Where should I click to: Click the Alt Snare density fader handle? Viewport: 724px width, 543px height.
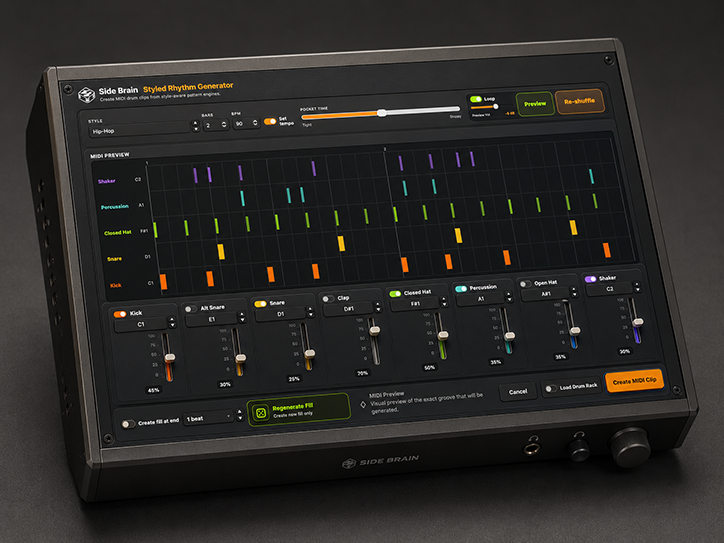coord(241,358)
